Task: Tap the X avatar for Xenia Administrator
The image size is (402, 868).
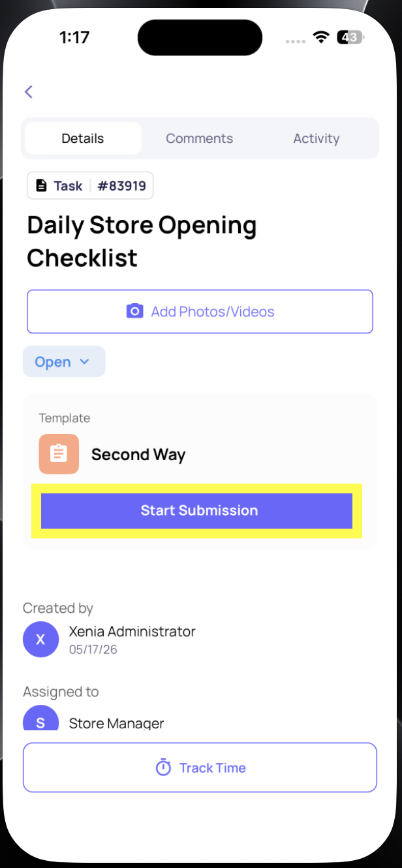Action: click(40, 639)
